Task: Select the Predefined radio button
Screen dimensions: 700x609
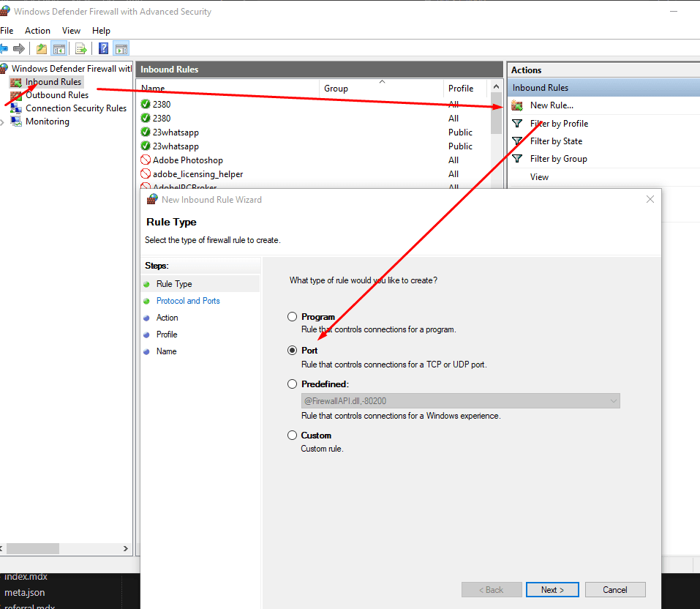Action: (x=293, y=384)
